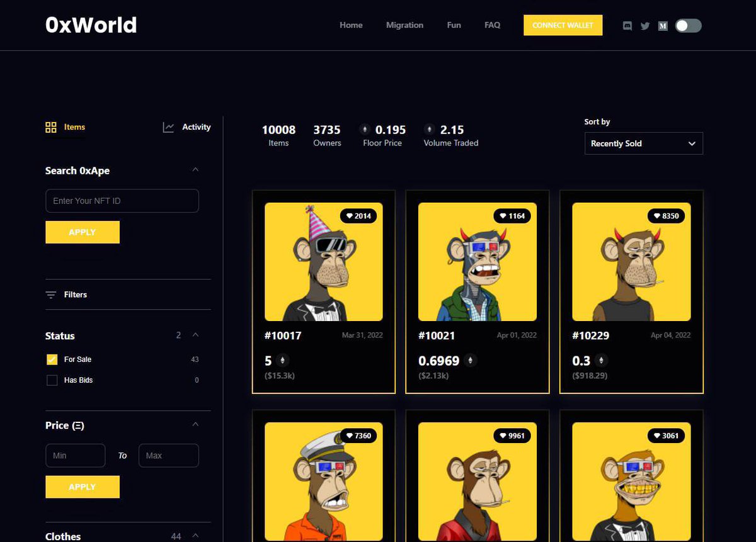Open the Recently Sold sort dropdown
The height and width of the screenshot is (542, 756).
tap(643, 144)
